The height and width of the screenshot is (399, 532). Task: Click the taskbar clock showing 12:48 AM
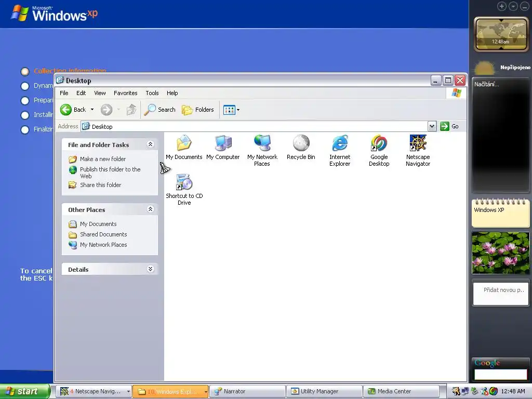[513, 391]
